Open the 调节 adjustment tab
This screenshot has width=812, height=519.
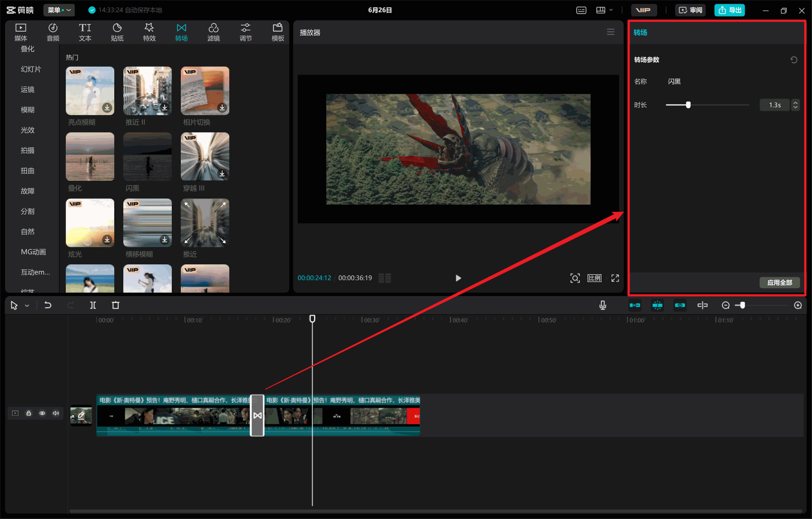click(246, 32)
